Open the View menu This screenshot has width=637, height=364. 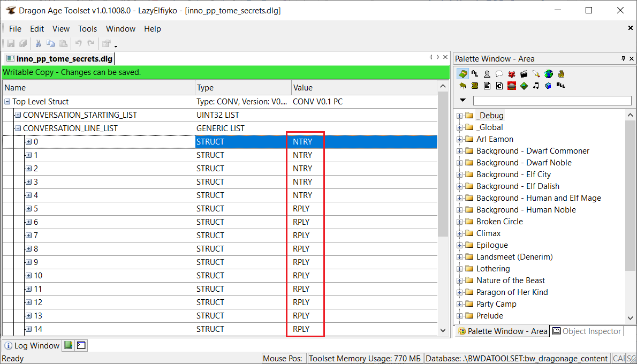(61, 29)
